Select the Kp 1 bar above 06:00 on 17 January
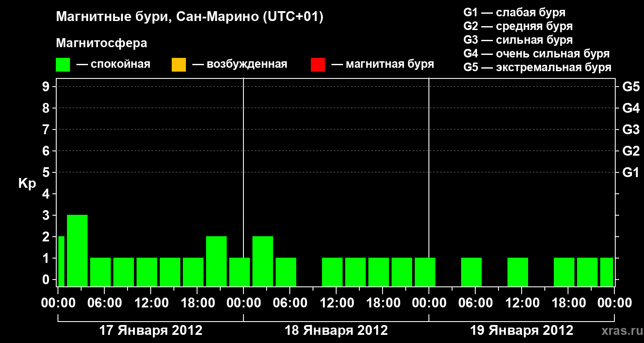 click(100, 272)
